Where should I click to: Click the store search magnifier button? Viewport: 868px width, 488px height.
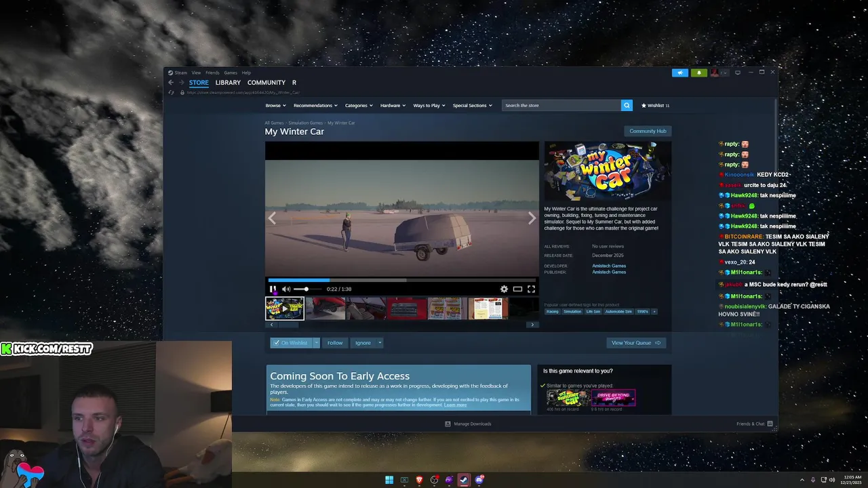(627, 105)
